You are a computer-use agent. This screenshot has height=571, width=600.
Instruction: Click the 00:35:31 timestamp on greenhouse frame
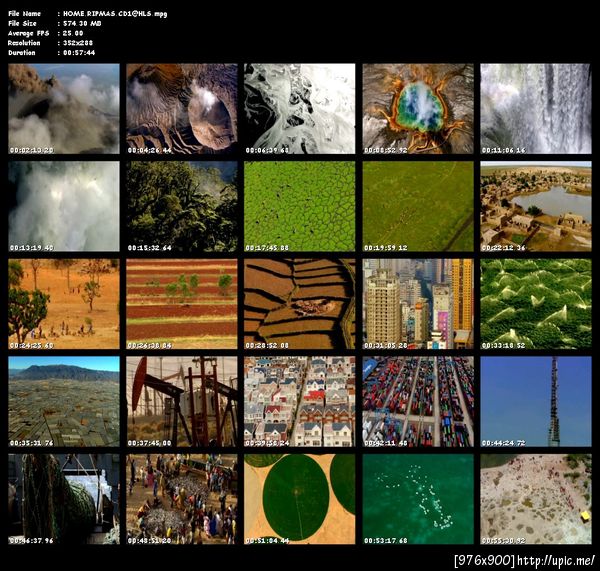(x=32, y=443)
